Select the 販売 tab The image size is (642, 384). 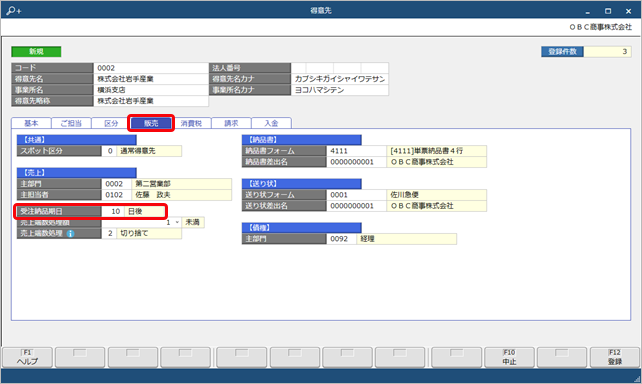click(x=151, y=123)
